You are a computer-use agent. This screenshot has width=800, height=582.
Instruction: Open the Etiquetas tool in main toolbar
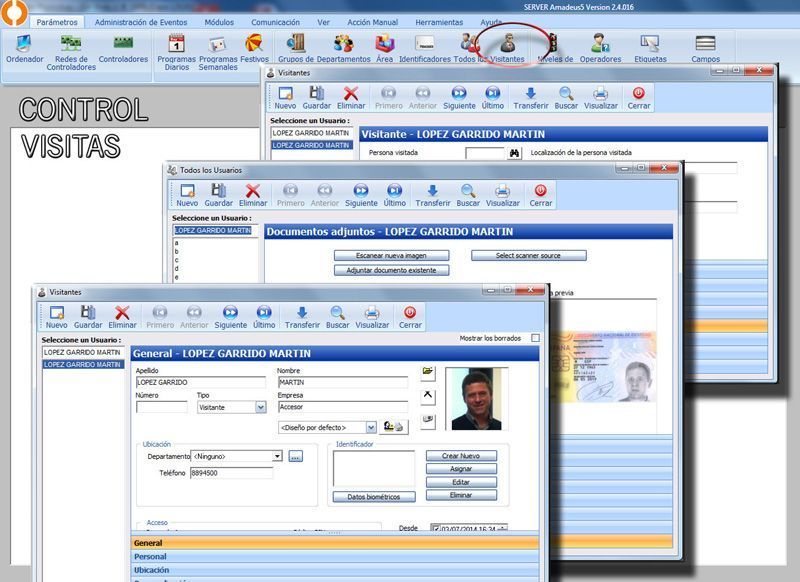pos(650,46)
